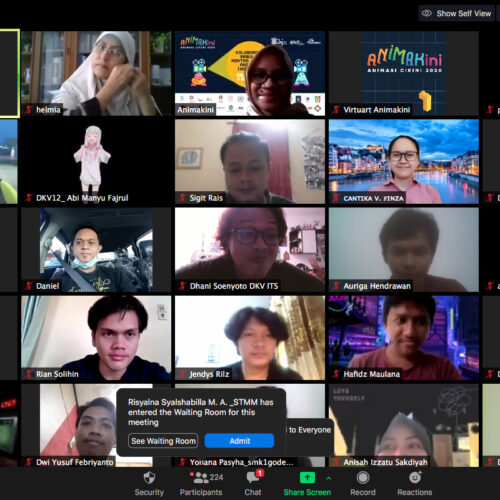Open the Security shield icon

[x=149, y=478]
